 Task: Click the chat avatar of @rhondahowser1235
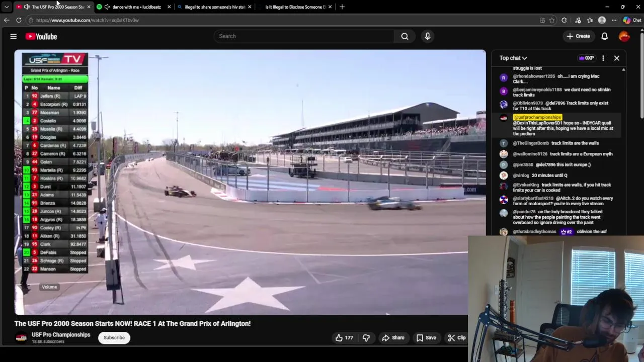click(504, 78)
